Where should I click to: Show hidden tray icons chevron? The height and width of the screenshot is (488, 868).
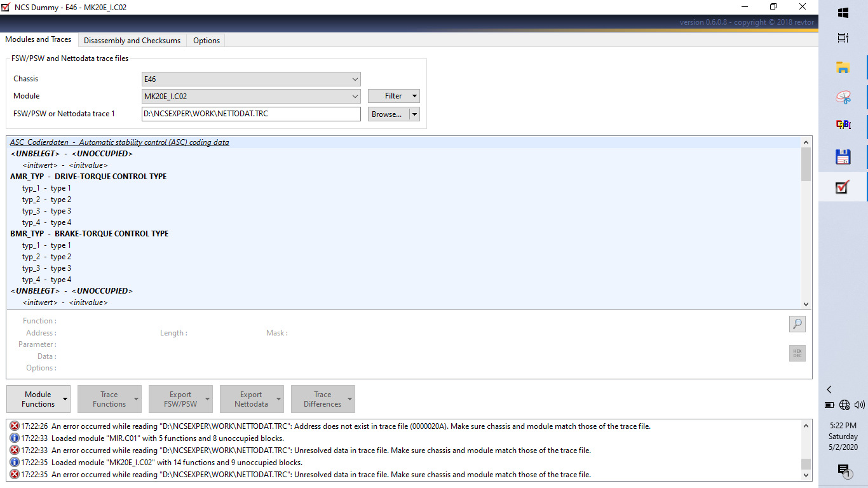click(x=829, y=390)
